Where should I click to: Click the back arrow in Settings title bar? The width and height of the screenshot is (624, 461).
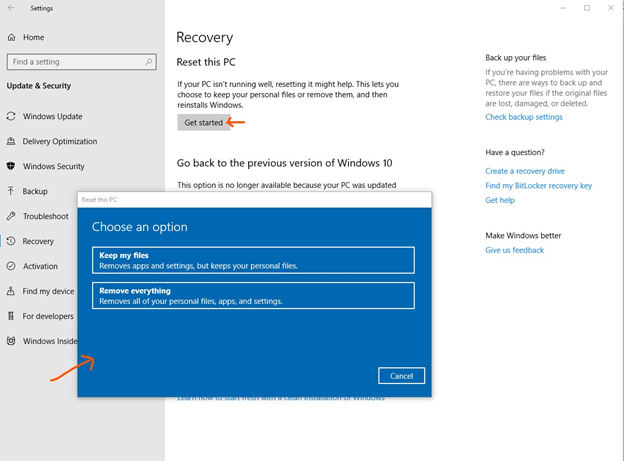pyautogui.click(x=11, y=8)
